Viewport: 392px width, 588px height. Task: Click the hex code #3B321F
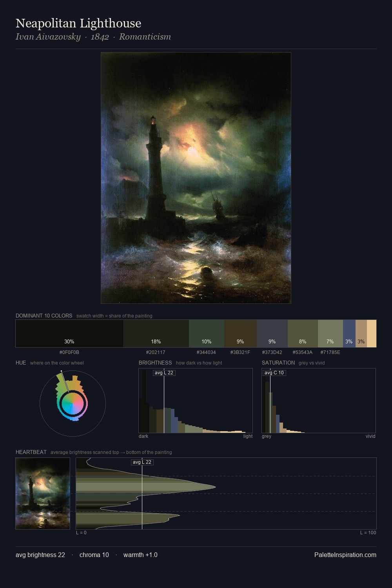pyautogui.click(x=240, y=352)
